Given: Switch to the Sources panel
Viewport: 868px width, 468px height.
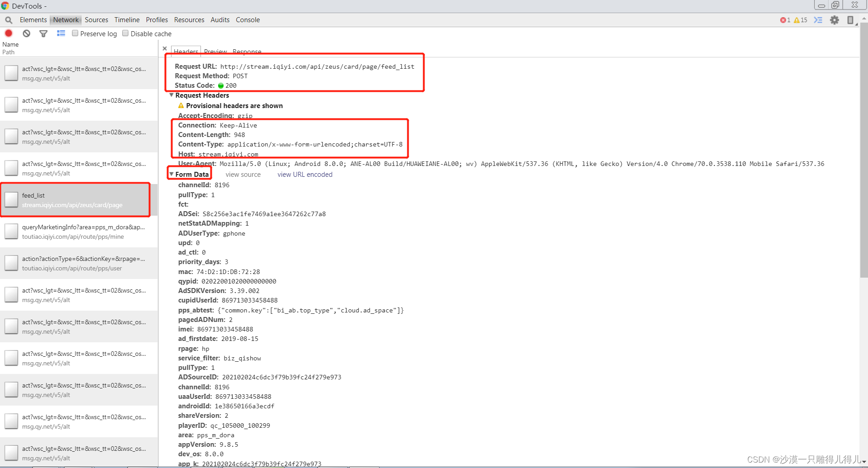Looking at the screenshot, I should click(96, 20).
